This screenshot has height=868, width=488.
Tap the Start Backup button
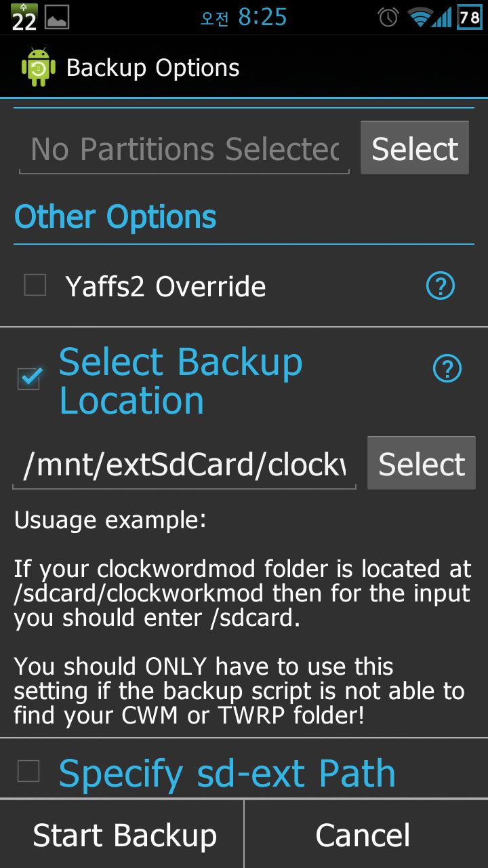point(125,835)
